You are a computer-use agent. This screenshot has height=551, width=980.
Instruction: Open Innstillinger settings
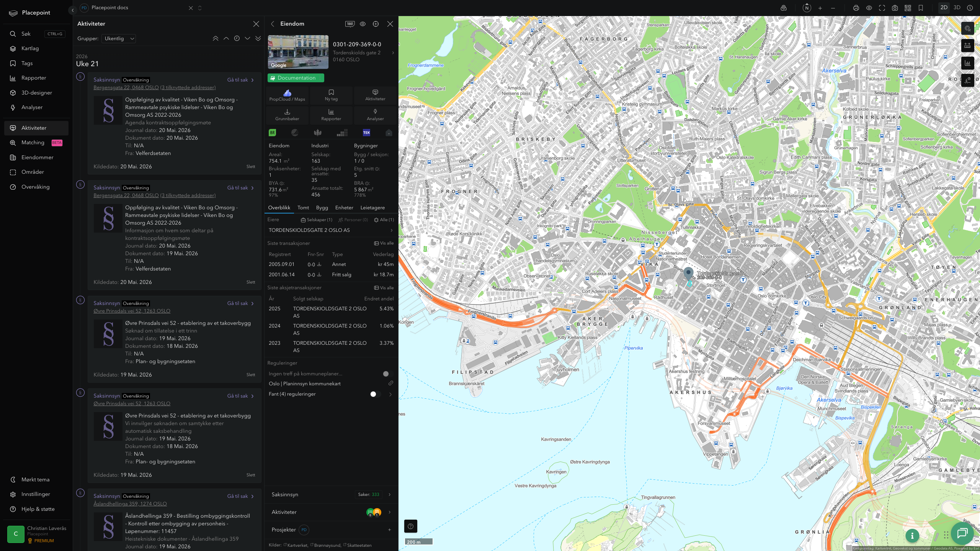click(36, 494)
